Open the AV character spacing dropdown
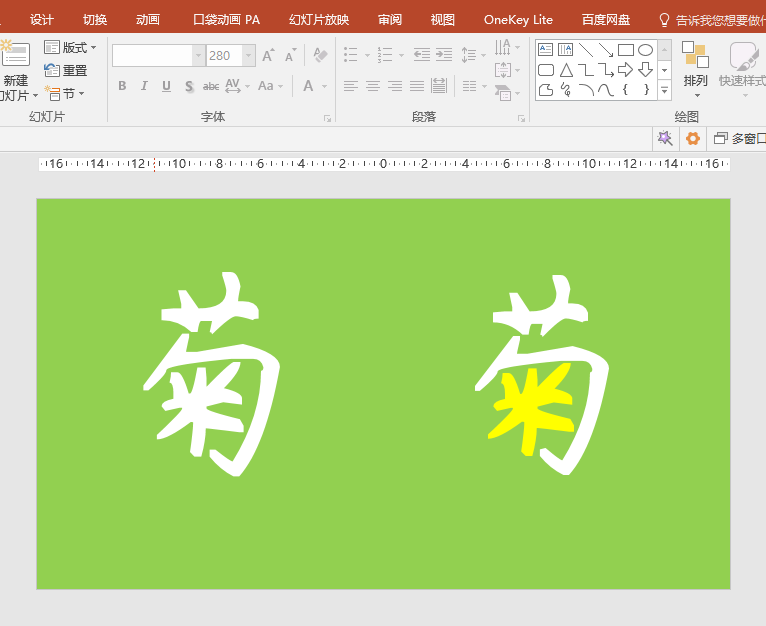 click(237, 86)
